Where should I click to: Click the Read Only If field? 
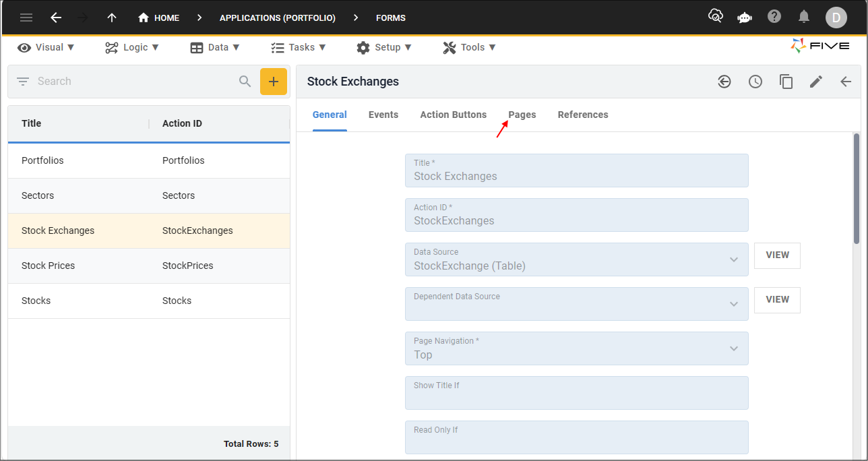click(x=577, y=437)
